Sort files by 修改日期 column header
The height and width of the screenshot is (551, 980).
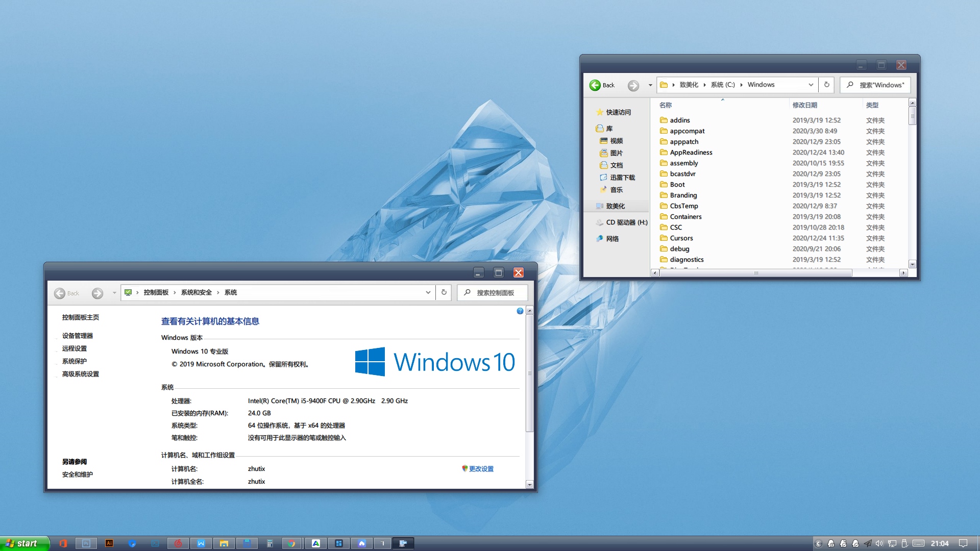click(805, 105)
